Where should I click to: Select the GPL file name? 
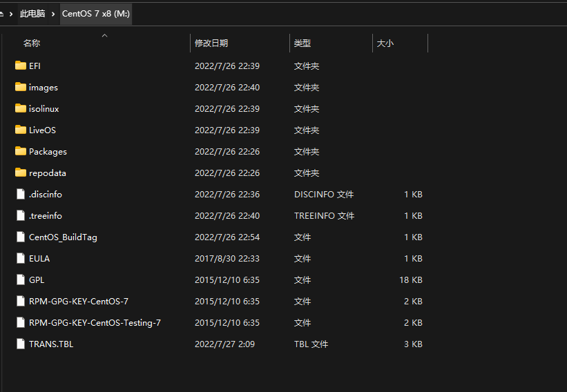point(37,280)
